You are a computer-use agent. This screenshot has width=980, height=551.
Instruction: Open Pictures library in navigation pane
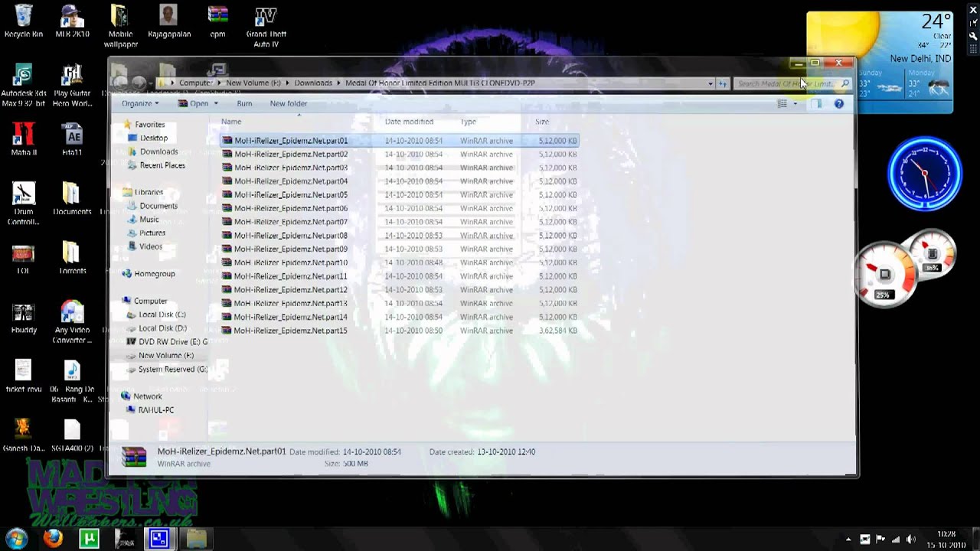pos(152,233)
